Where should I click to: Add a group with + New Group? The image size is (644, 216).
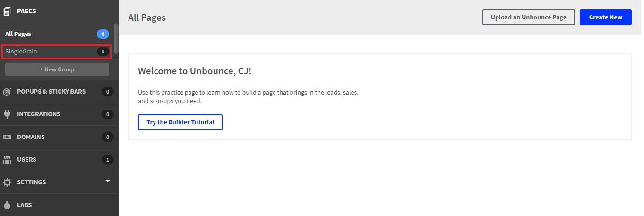click(57, 69)
